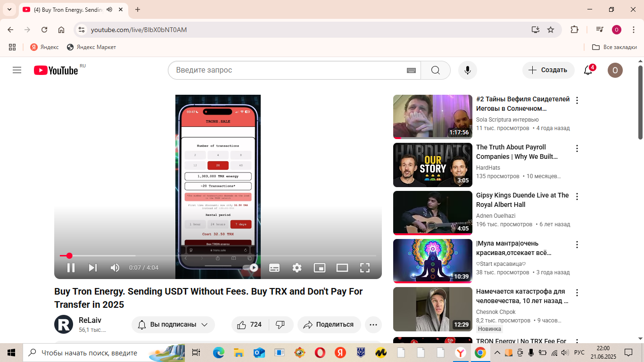644x362 pixels.
Task: Open options for 'Gipsy Kings Duende' video
Action: [577, 197]
